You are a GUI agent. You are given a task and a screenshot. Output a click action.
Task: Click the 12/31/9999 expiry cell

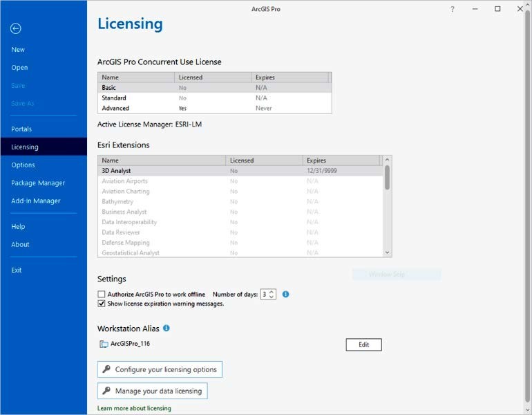[x=322, y=171]
